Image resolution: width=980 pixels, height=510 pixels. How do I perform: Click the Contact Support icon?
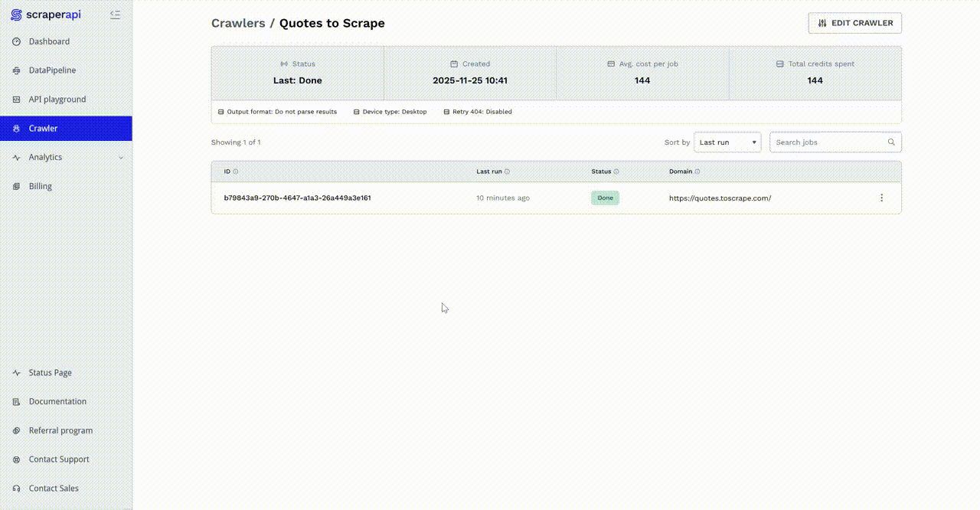point(17,459)
